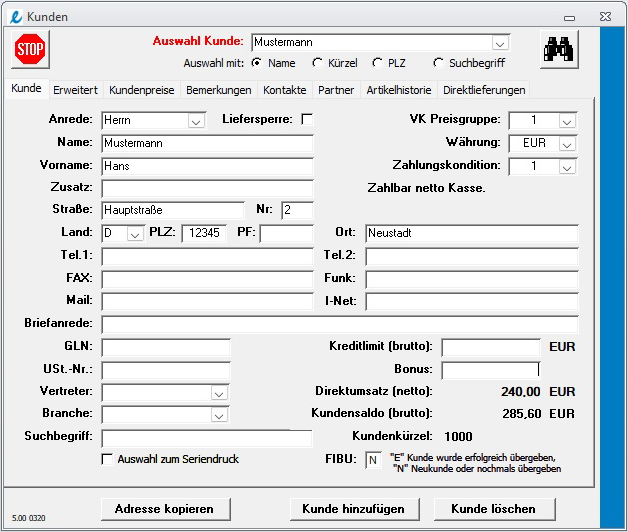The height and width of the screenshot is (532, 628).
Task: Click the Ort field containing Neustadt
Action: click(x=472, y=233)
